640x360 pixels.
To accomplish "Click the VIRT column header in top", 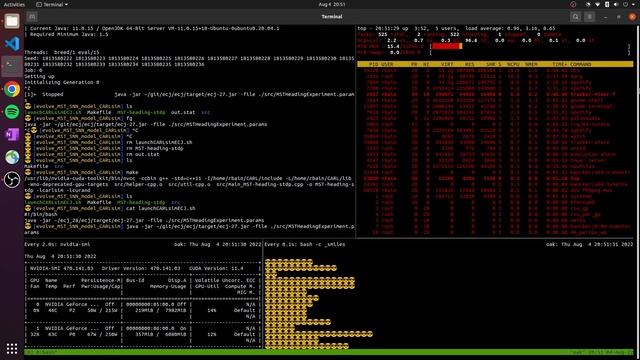I will [x=447, y=64].
